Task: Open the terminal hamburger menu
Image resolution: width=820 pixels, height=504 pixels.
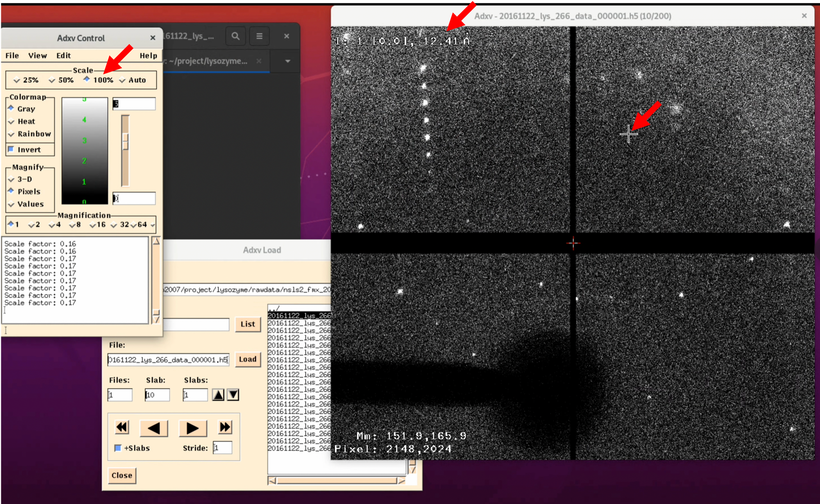Action: coord(259,36)
